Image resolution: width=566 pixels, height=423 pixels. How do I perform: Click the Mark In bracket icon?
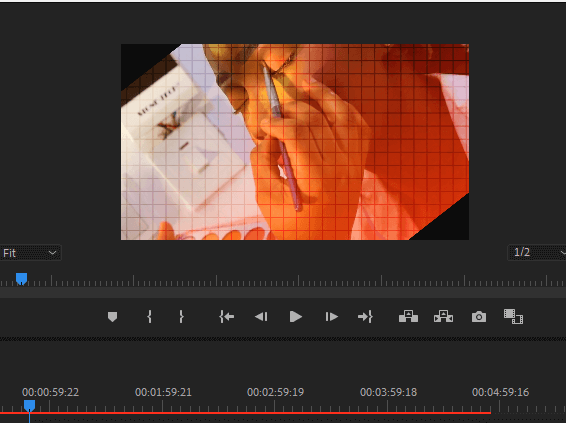click(x=149, y=317)
